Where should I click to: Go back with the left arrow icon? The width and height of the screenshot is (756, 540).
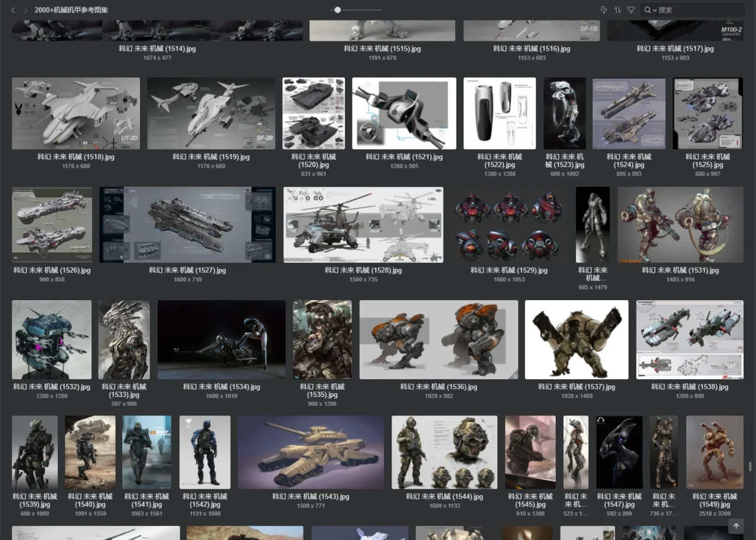pyautogui.click(x=13, y=10)
